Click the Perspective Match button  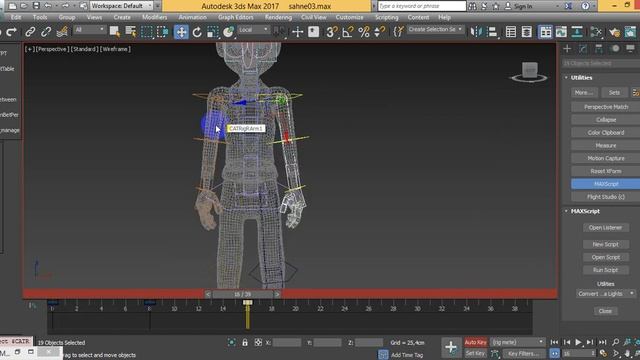606,107
